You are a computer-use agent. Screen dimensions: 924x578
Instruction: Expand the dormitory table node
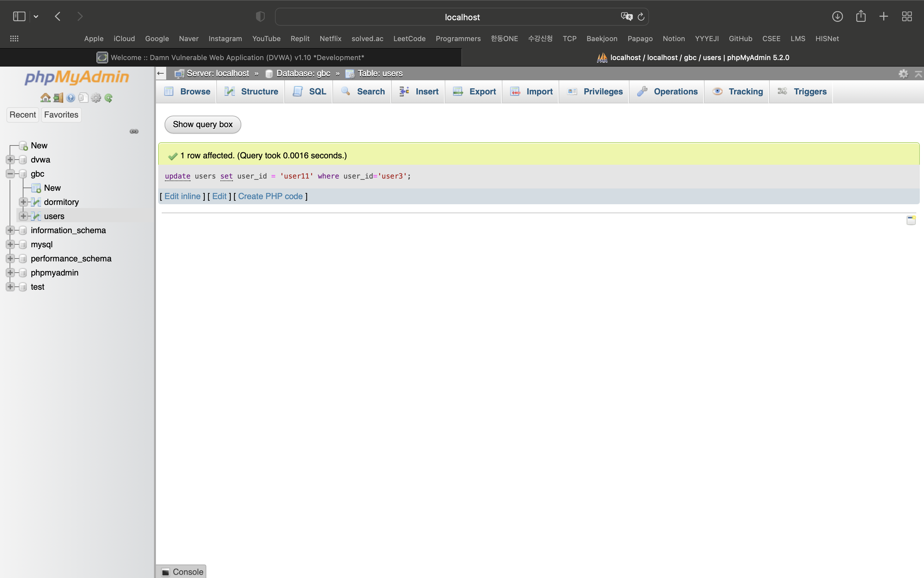23,202
